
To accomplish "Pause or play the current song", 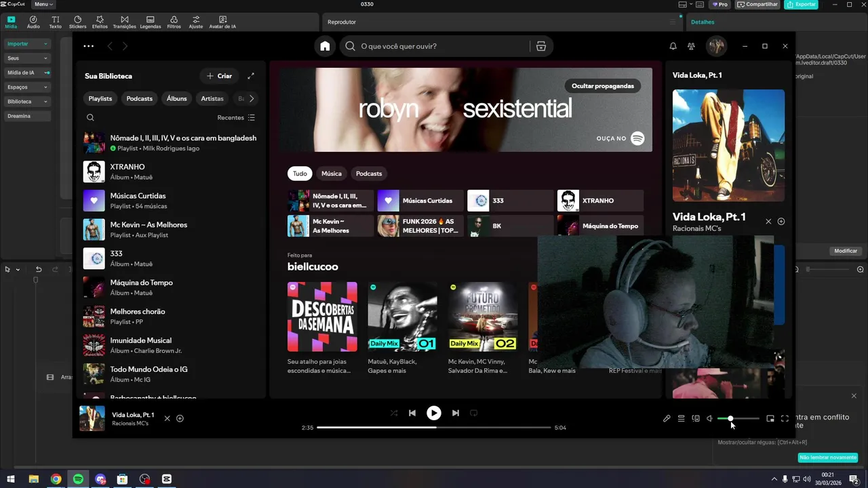I will [433, 413].
